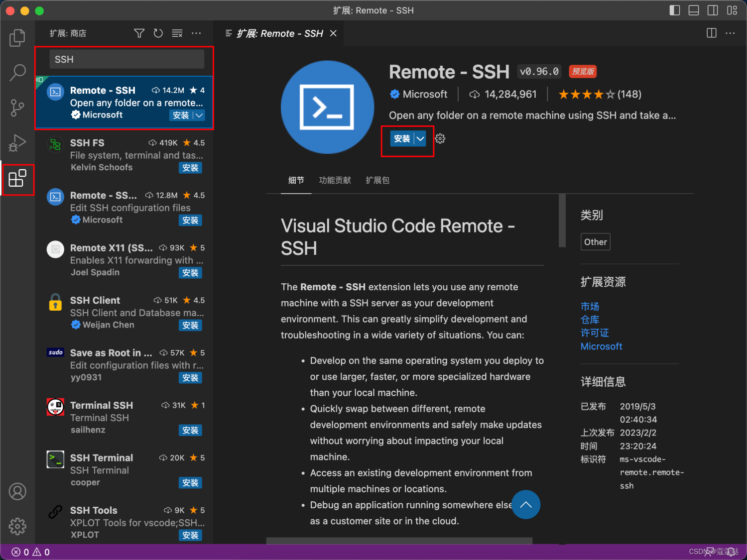This screenshot has width=747, height=560.
Task: Install the SSH Tools extension by XPLOT
Action: [190, 535]
